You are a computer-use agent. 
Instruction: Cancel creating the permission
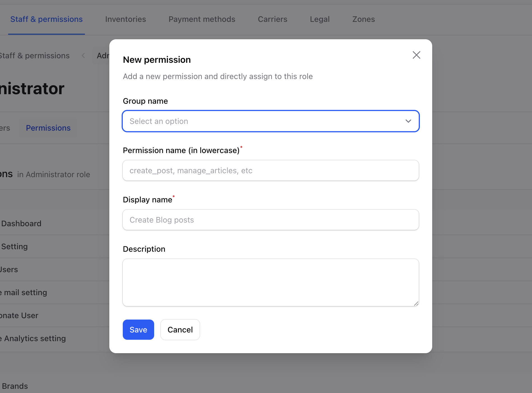(x=180, y=330)
